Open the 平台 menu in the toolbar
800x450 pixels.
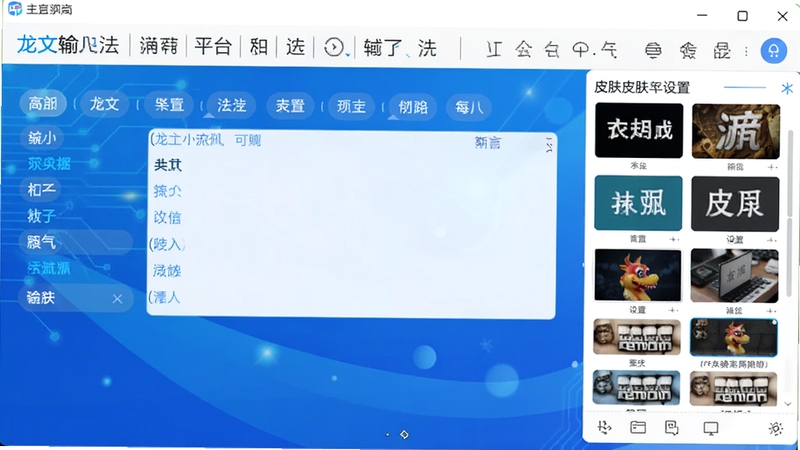pos(213,46)
